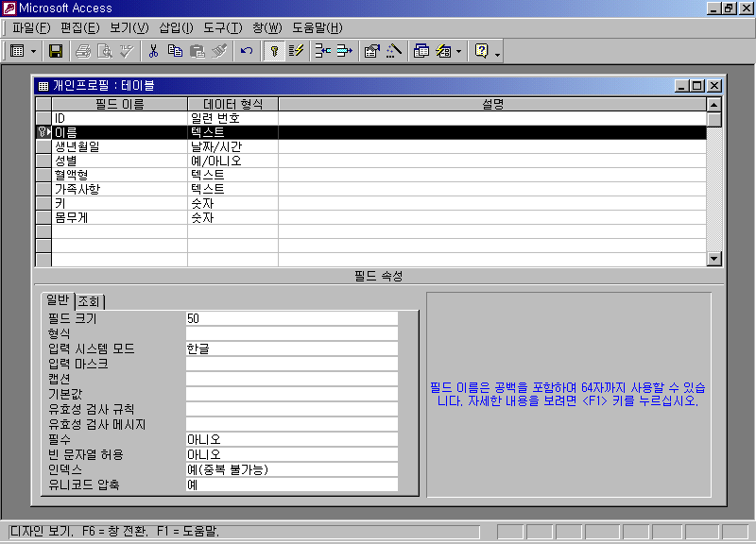Click the Copy icon in toolbar
This screenshot has height=544, width=756.
tap(175, 51)
